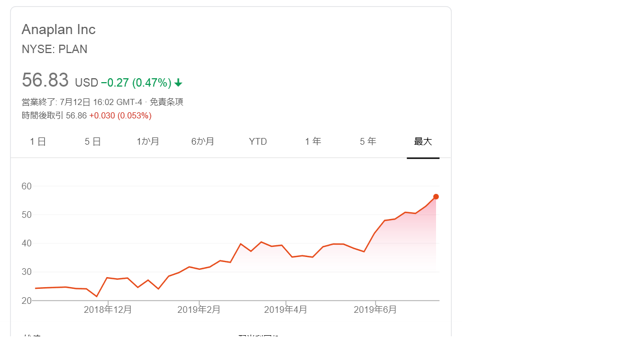Click the 2018年12月 axis label

click(108, 309)
